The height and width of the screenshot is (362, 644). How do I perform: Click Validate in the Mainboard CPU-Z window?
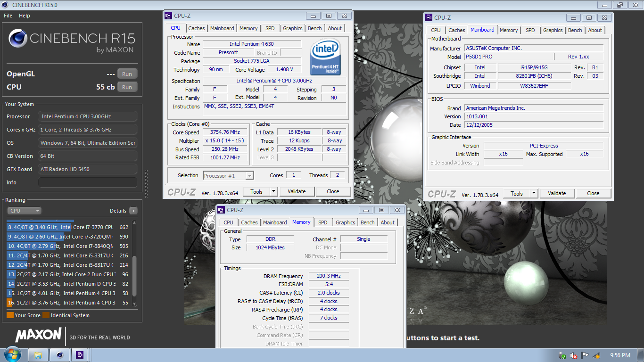(557, 193)
